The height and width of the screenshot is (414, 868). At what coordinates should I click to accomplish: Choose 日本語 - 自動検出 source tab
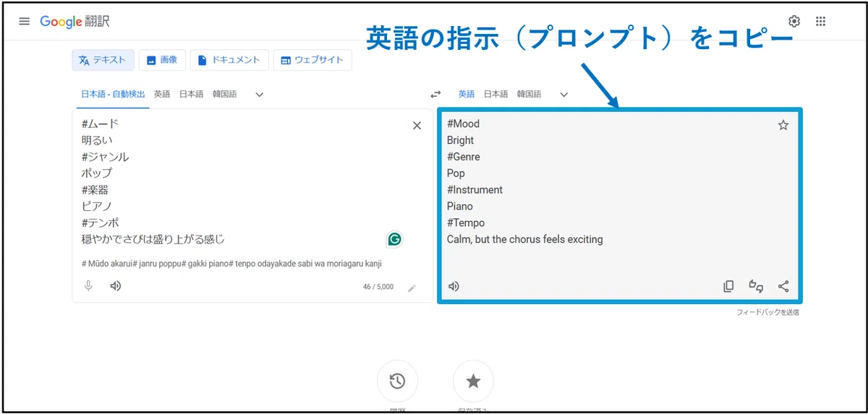pyautogui.click(x=113, y=94)
